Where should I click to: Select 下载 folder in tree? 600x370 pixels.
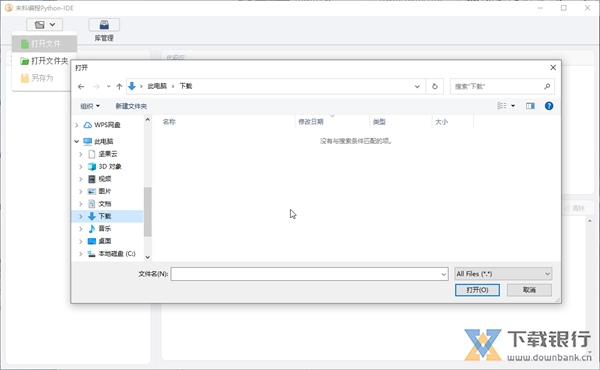(104, 216)
